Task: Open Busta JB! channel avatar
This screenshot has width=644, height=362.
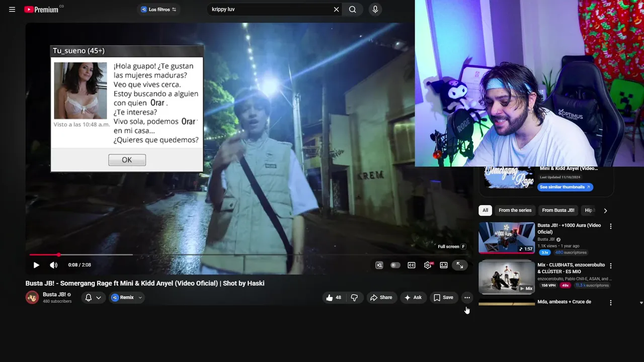Action: pos(32,298)
